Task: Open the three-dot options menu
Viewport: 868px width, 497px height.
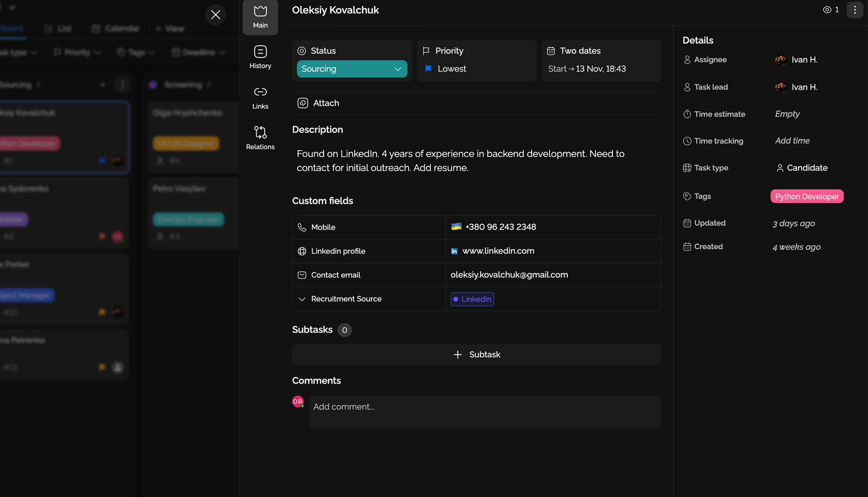Action: [855, 10]
